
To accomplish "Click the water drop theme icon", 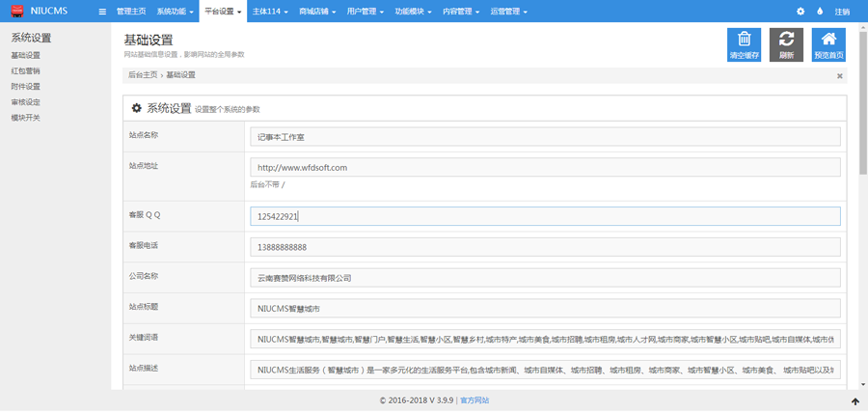I will pyautogui.click(x=819, y=12).
